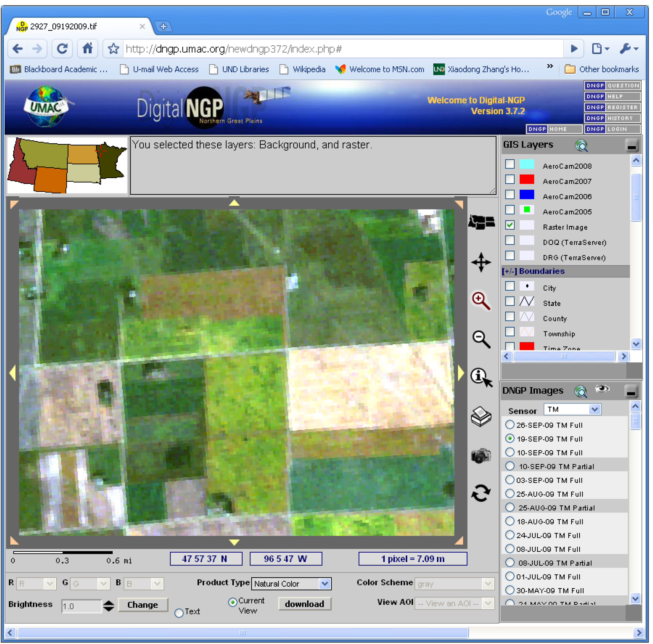
Task: Pan map west with left arrow
Action: click(x=13, y=373)
